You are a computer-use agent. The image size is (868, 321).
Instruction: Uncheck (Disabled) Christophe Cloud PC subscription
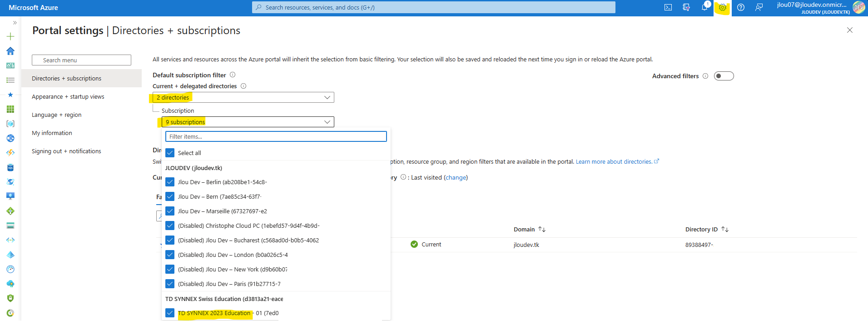point(170,226)
